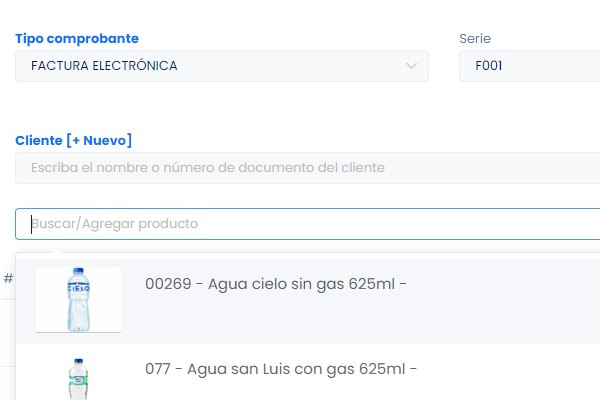Click the F001 series value
The width and height of the screenshot is (600, 400).
[x=488, y=66]
